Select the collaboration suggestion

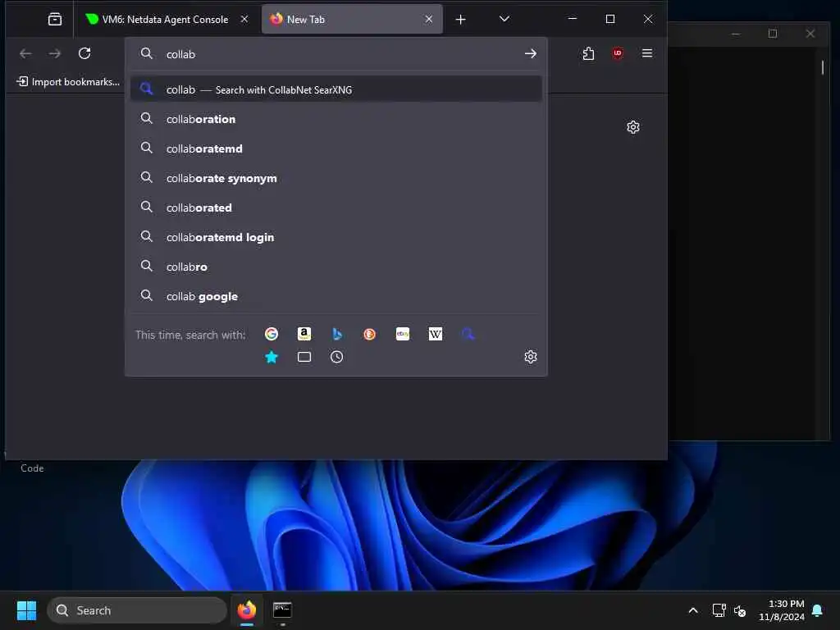click(x=336, y=119)
